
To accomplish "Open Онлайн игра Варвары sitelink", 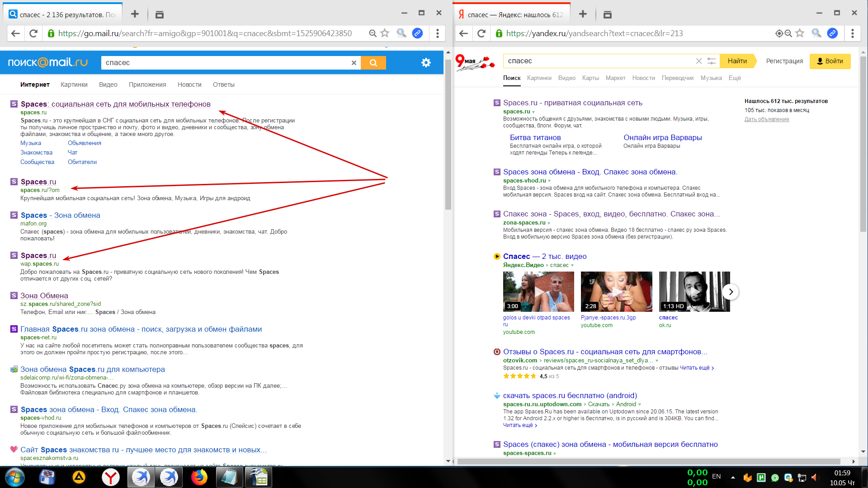I will (663, 137).
